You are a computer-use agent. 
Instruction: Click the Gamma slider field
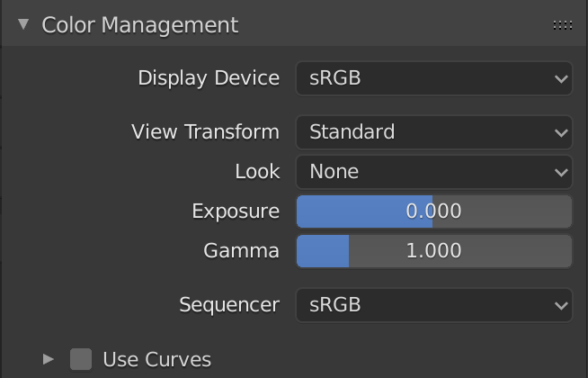pyautogui.click(x=433, y=251)
